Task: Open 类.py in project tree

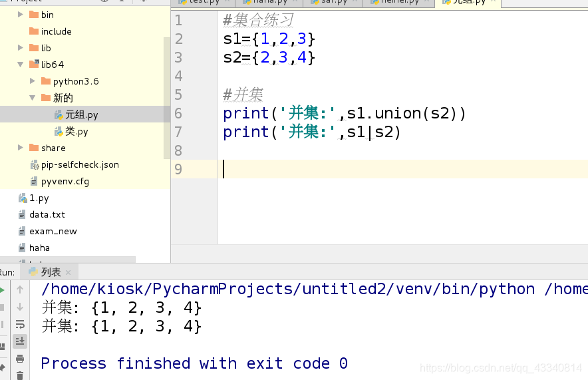Action: pyautogui.click(x=71, y=131)
